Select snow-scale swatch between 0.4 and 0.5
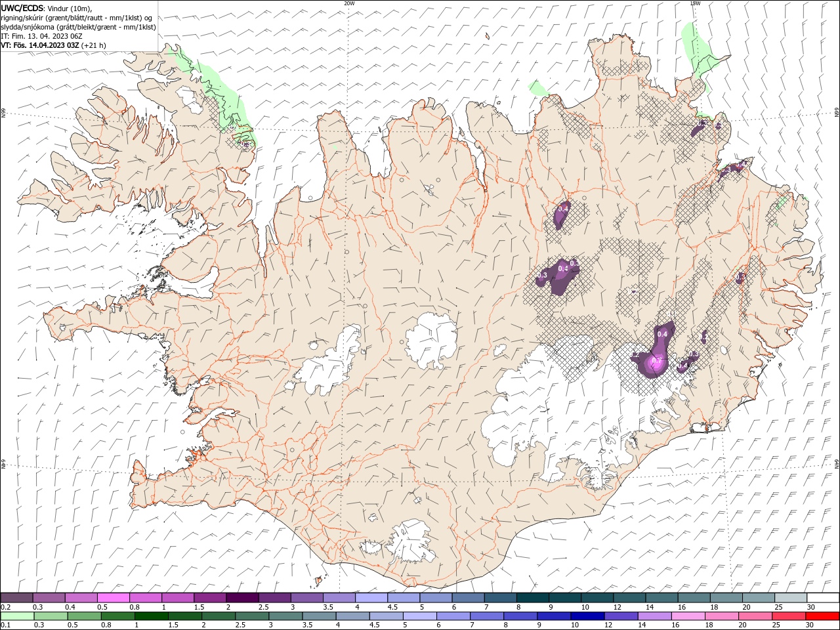Screen dimensions: 840x630 [x=81, y=598]
